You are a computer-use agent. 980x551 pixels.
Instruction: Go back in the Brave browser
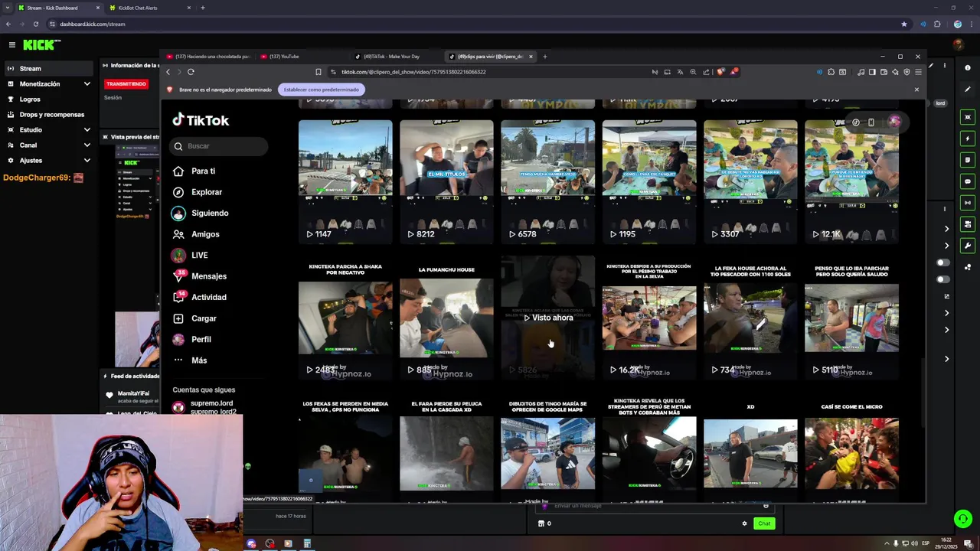click(168, 72)
